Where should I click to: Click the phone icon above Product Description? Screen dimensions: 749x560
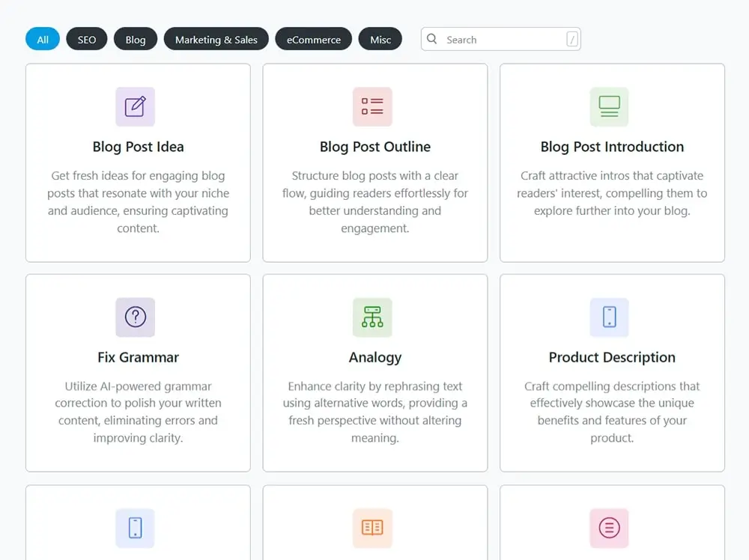pyautogui.click(x=609, y=317)
